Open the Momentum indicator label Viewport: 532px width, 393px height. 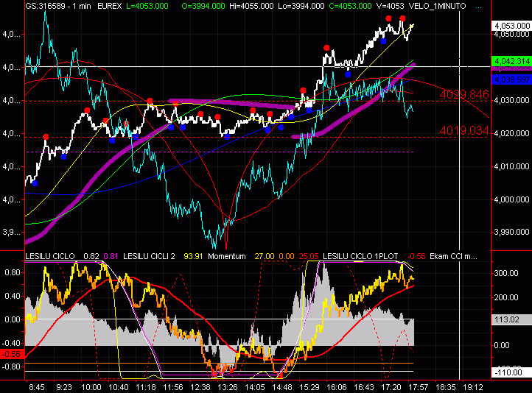(x=227, y=256)
